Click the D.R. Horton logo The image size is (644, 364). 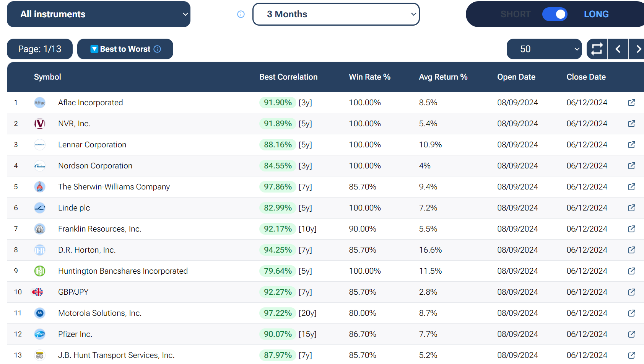pos(40,250)
